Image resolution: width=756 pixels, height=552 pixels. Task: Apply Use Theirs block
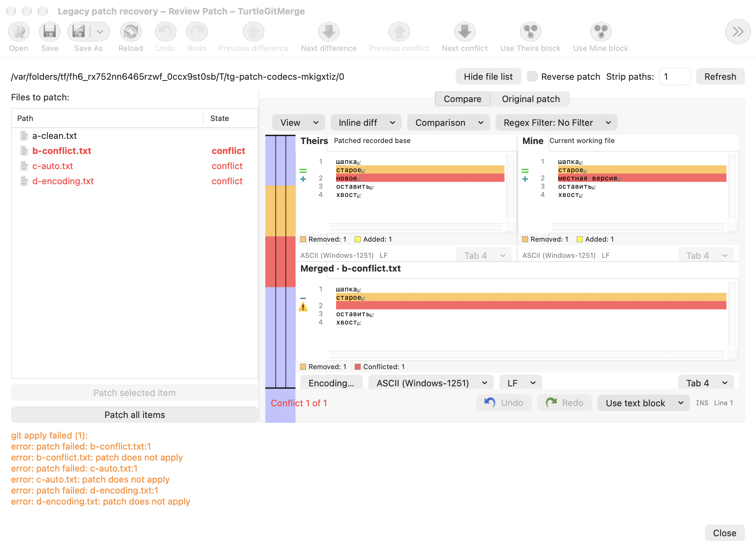click(531, 32)
